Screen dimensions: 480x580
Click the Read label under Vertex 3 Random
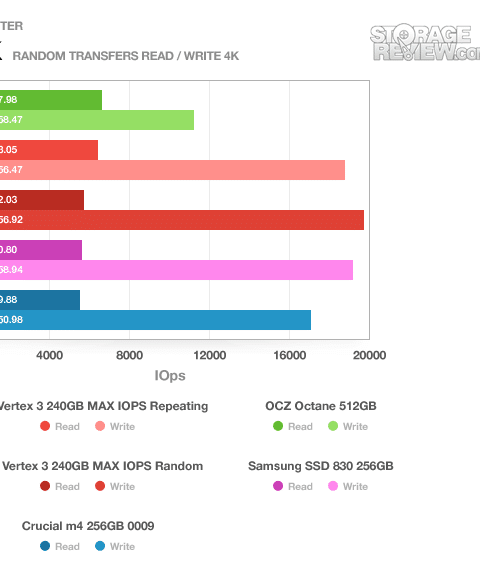click(67, 486)
